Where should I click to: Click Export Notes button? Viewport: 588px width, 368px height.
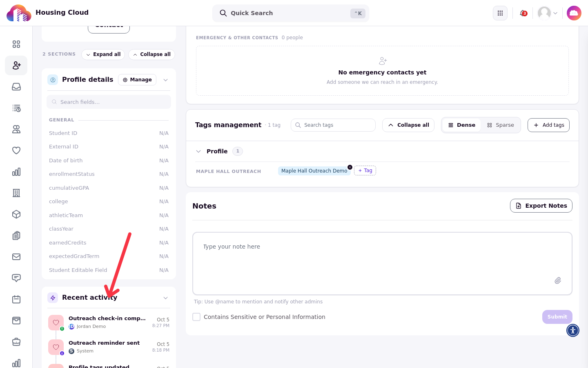click(x=541, y=206)
